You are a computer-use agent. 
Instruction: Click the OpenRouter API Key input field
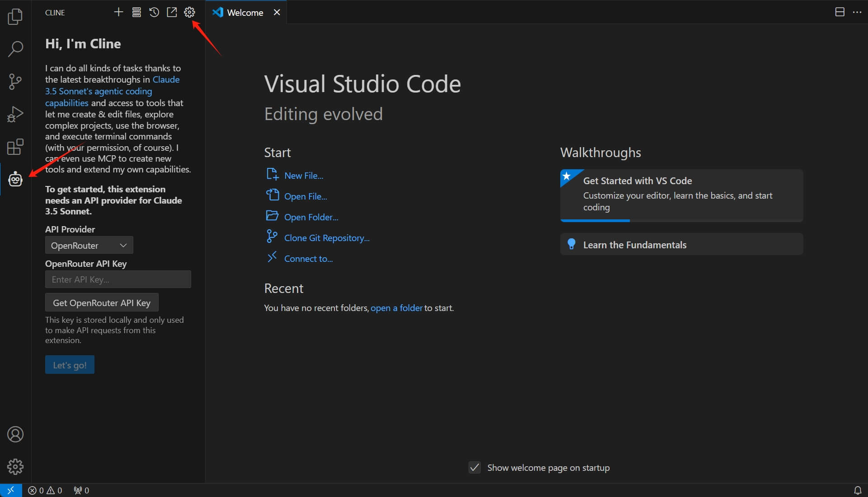118,279
